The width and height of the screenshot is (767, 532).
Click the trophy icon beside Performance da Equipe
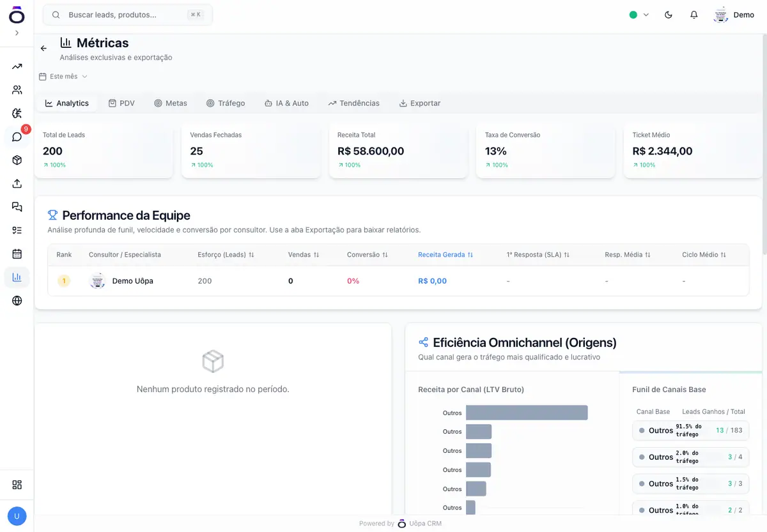[x=53, y=215]
